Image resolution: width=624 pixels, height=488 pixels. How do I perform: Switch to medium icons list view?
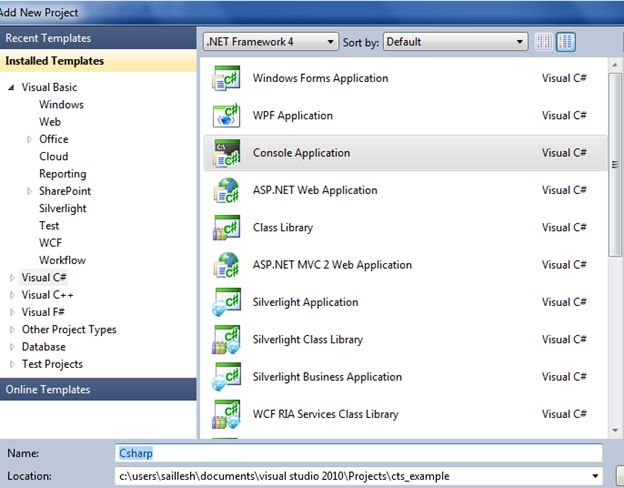tap(566, 41)
